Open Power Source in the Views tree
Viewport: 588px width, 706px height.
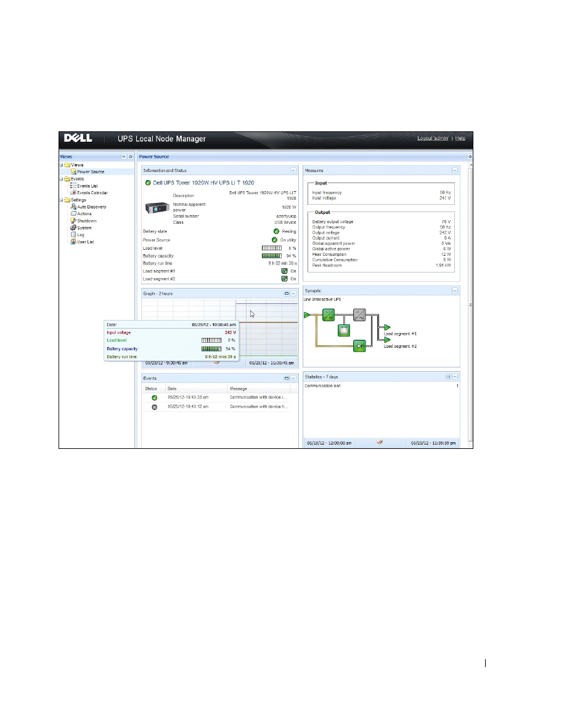point(91,171)
